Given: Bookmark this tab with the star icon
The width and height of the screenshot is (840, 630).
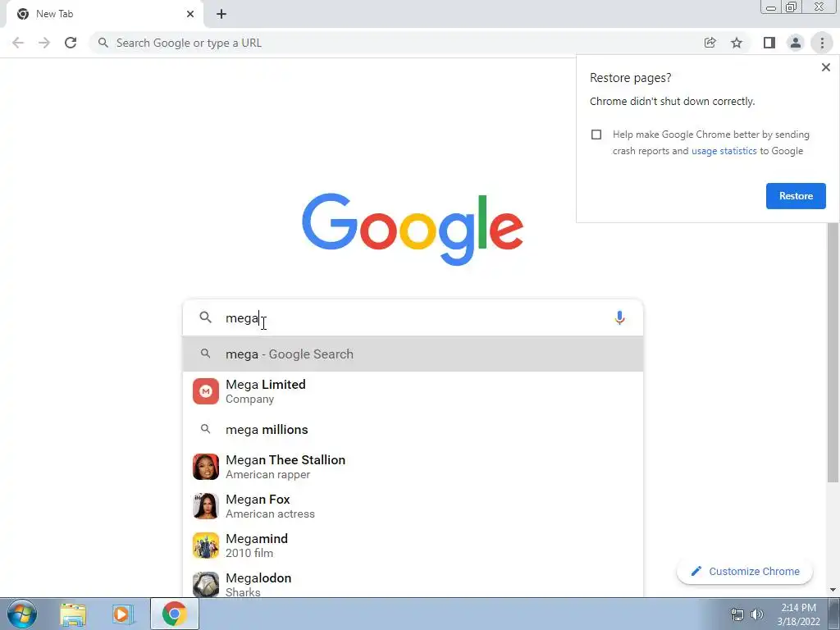Looking at the screenshot, I should [x=737, y=43].
